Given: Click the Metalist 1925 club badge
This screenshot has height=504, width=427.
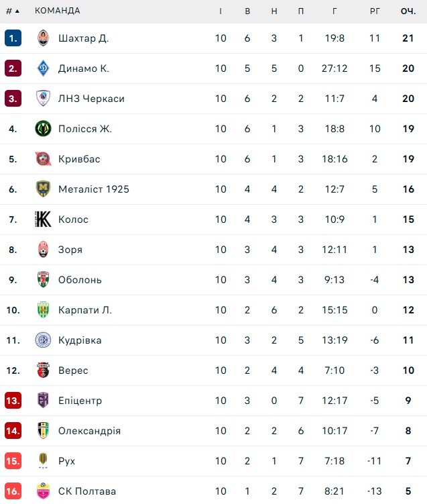Looking at the screenshot, I should [43, 189].
